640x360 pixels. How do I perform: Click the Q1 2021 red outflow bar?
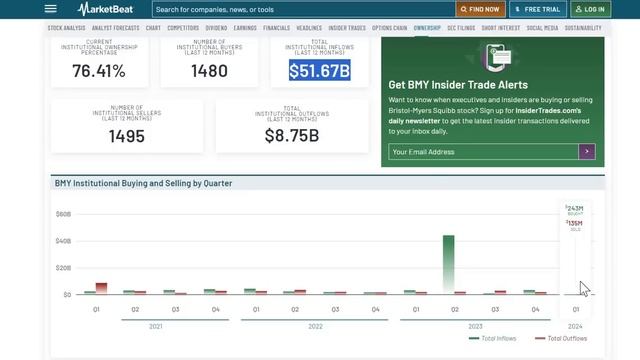(101, 288)
